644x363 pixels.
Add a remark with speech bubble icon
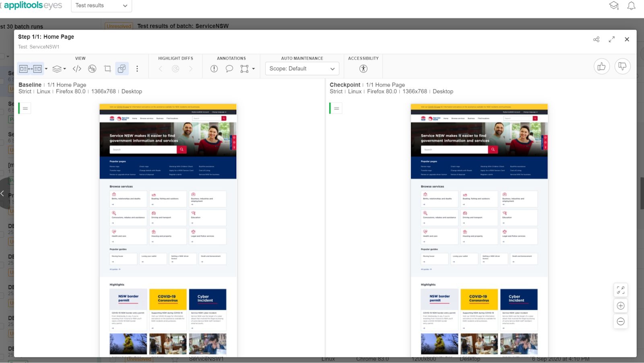coord(229,69)
